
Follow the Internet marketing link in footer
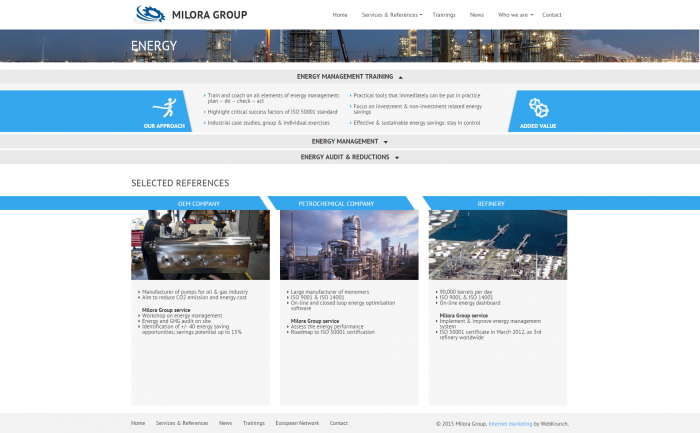pos(510,424)
